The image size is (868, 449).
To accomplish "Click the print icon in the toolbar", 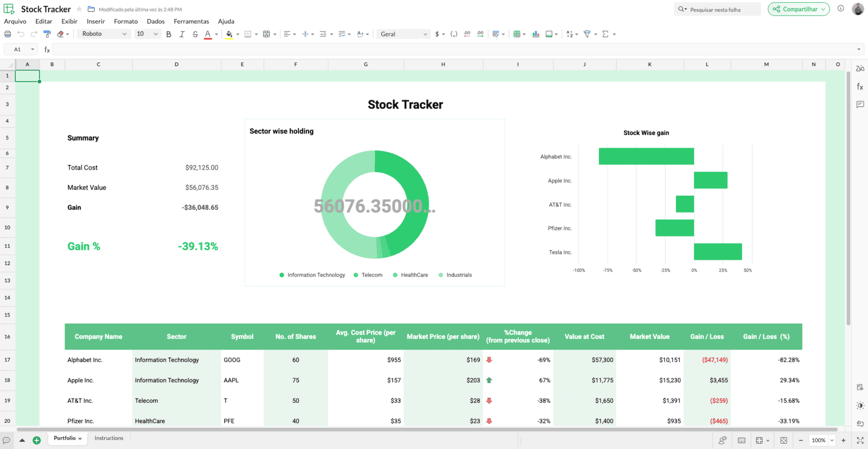I will pyautogui.click(x=8, y=34).
